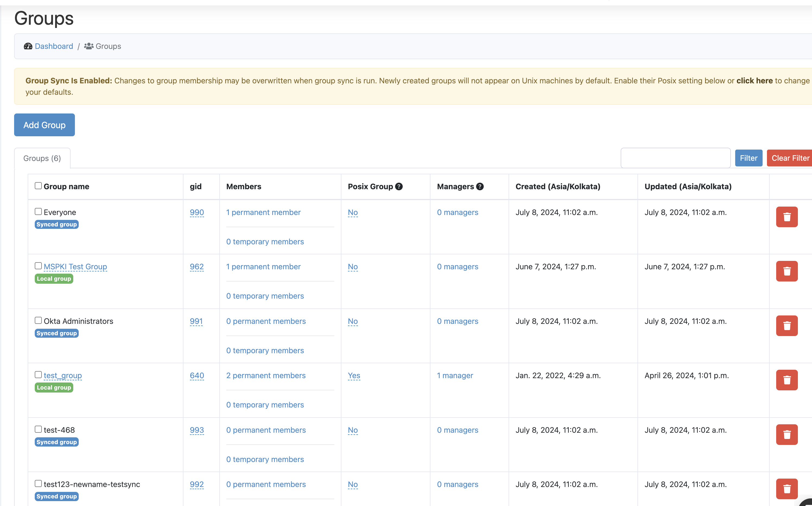Open MSPKI Test Group's temporary members link
Viewport: 812px width, 506px height.
[265, 296]
